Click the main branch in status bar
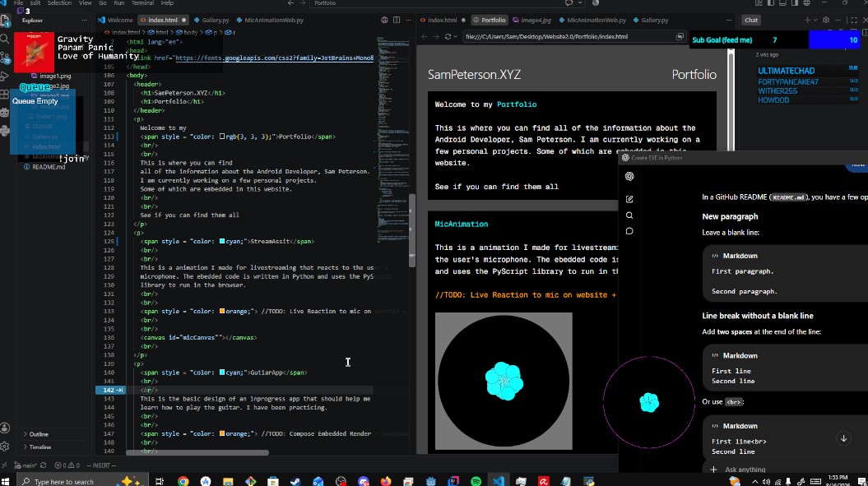This screenshot has height=486, width=868. pyautogui.click(x=25, y=465)
